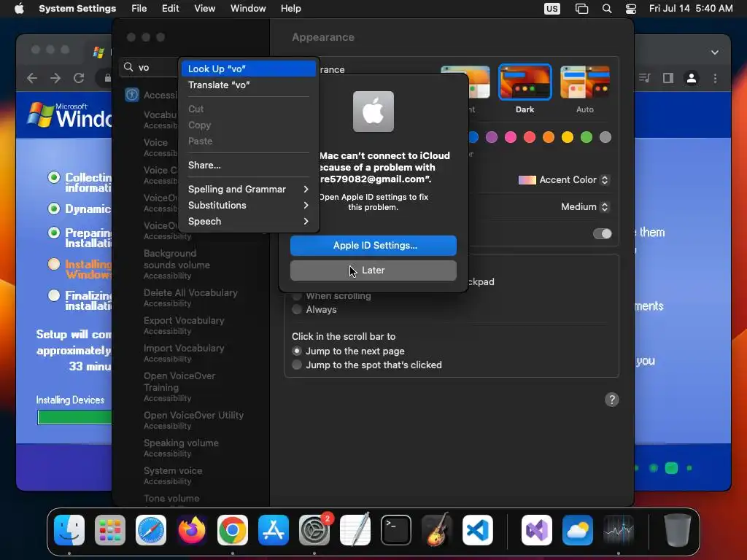Choose Translate "vo" menu item

(248, 85)
